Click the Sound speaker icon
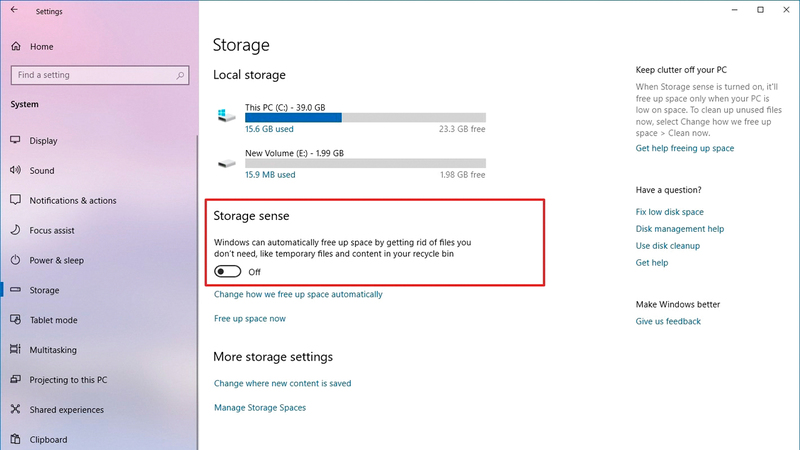Screen dimensions: 800x450 pyautogui.click(x=16, y=171)
